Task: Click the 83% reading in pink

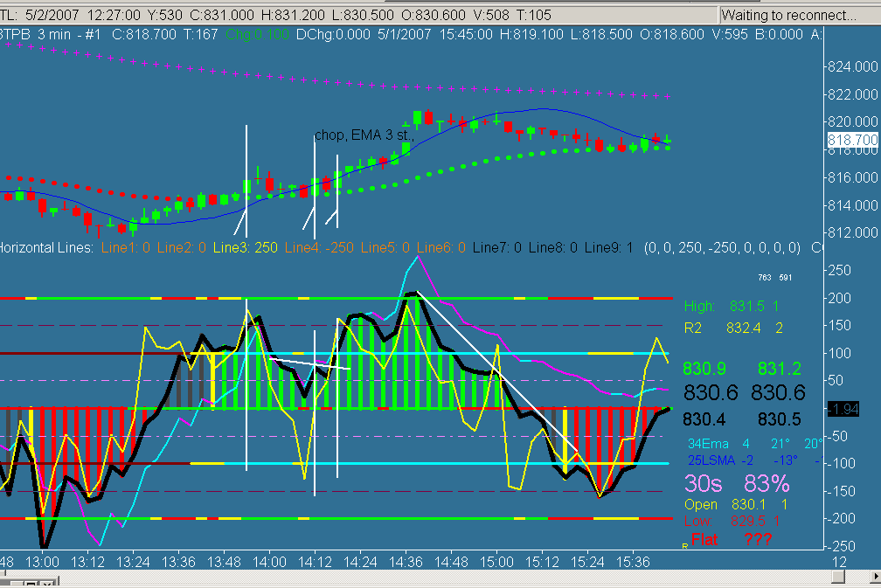Action: coord(767,483)
